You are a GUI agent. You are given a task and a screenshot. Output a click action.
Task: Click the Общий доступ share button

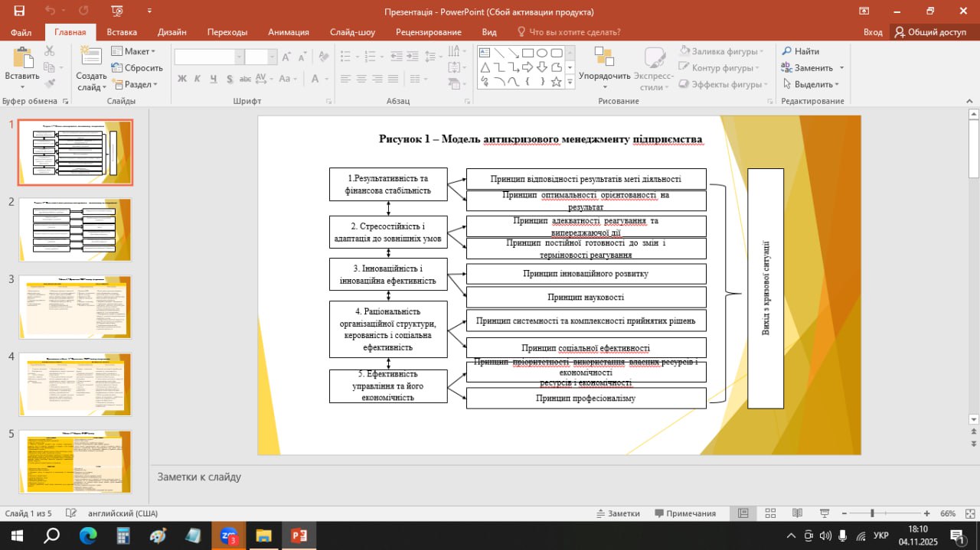pos(930,32)
